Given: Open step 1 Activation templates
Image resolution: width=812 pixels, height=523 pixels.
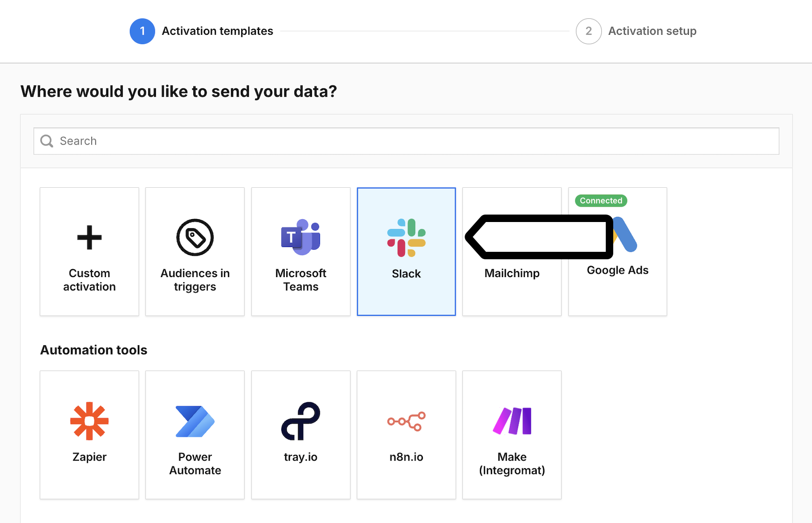Looking at the screenshot, I should [201, 31].
